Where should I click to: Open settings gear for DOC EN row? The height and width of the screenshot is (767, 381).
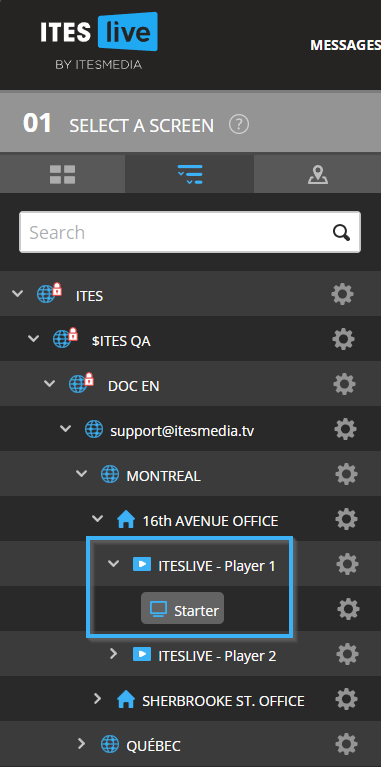(x=344, y=384)
